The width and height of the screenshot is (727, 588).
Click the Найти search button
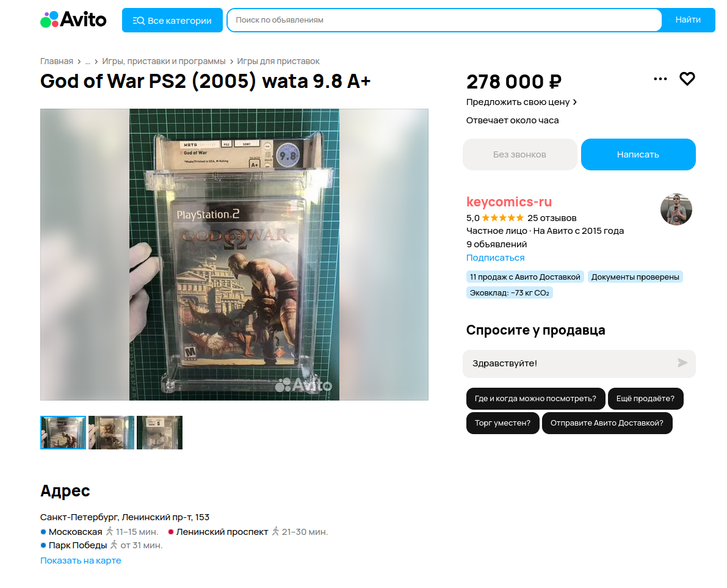687,20
